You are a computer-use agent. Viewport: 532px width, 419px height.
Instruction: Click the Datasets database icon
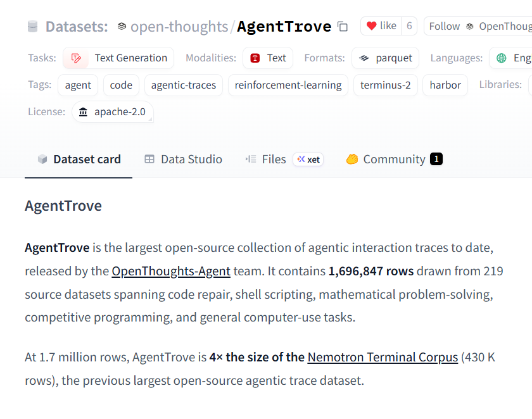click(32, 27)
